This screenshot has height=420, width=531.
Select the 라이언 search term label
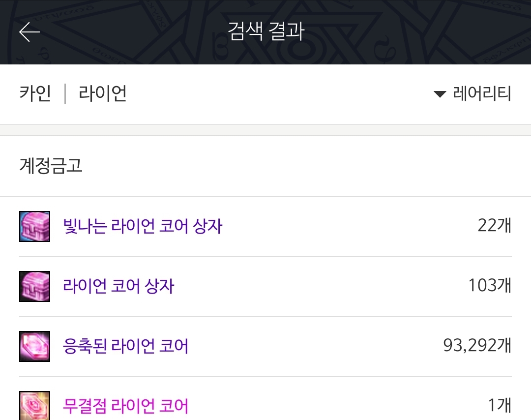click(103, 93)
